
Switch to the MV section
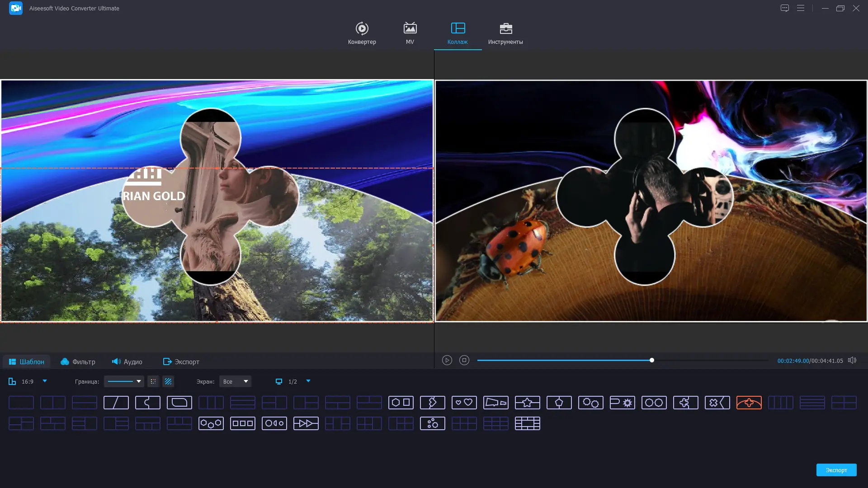[x=410, y=33]
